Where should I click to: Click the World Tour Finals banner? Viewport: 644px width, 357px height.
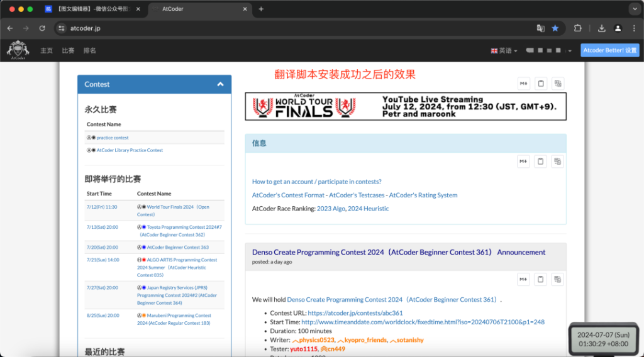pyautogui.click(x=406, y=107)
